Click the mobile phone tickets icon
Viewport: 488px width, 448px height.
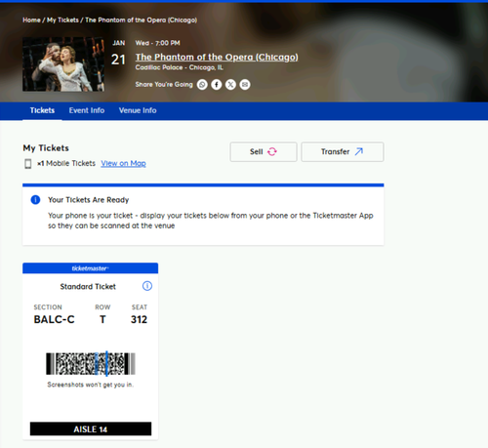[28, 164]
